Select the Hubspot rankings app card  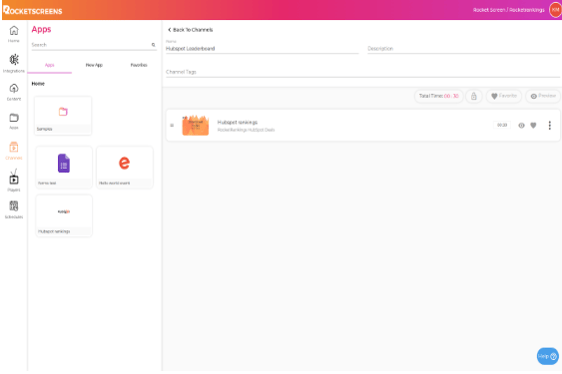(x=64, y=216)
